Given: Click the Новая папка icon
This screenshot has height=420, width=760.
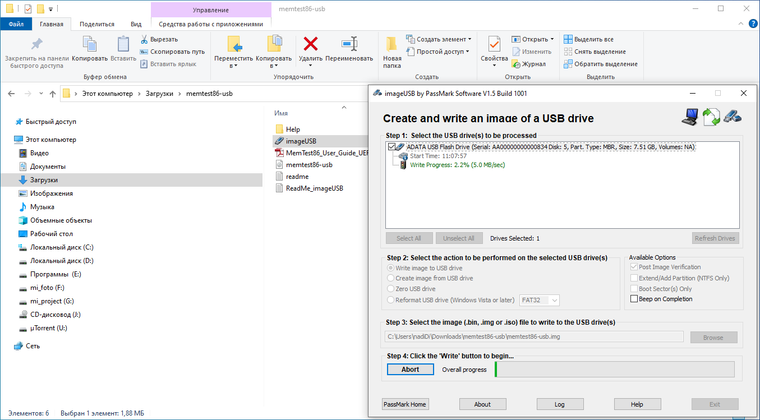Looking at the screenshot, I should (392, 44).
